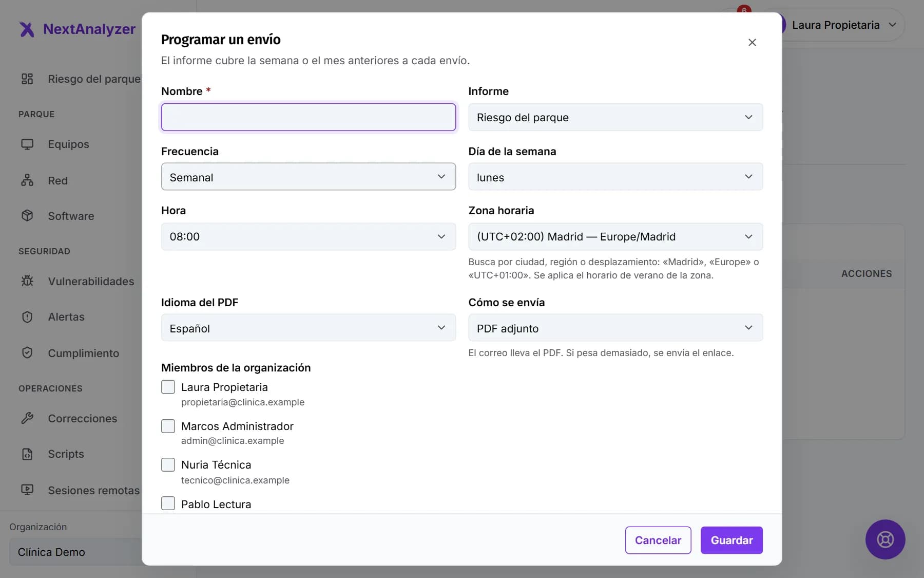Click the help lifebuoy floating button
The height and width of the screenshot is (578, 924).
pyautogui.click(x=885, y=539)
